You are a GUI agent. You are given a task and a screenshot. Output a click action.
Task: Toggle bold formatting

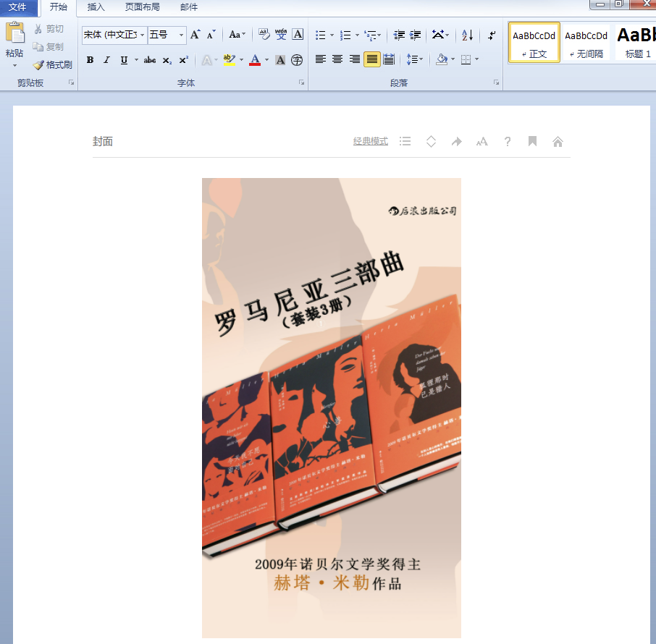90,60
